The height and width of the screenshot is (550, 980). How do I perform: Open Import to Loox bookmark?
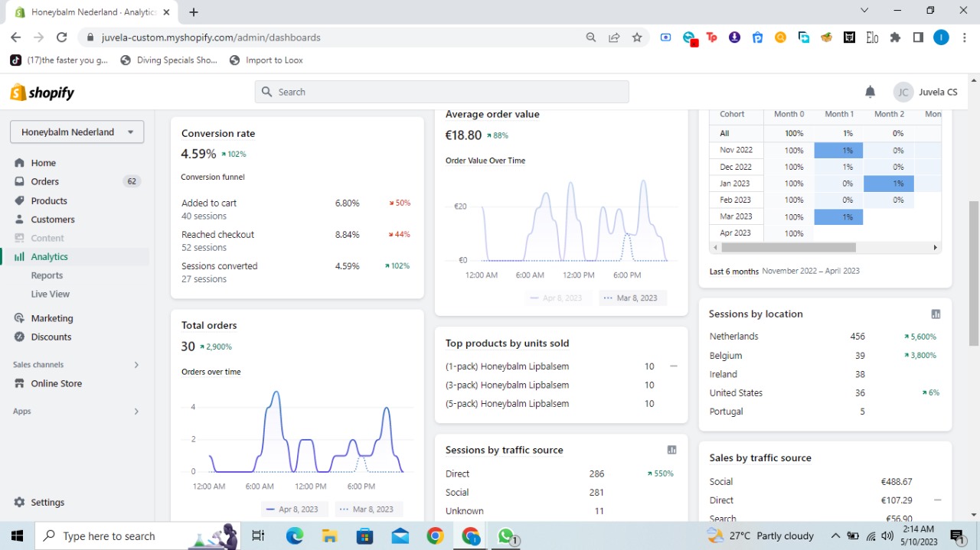[x=266, y=60]
